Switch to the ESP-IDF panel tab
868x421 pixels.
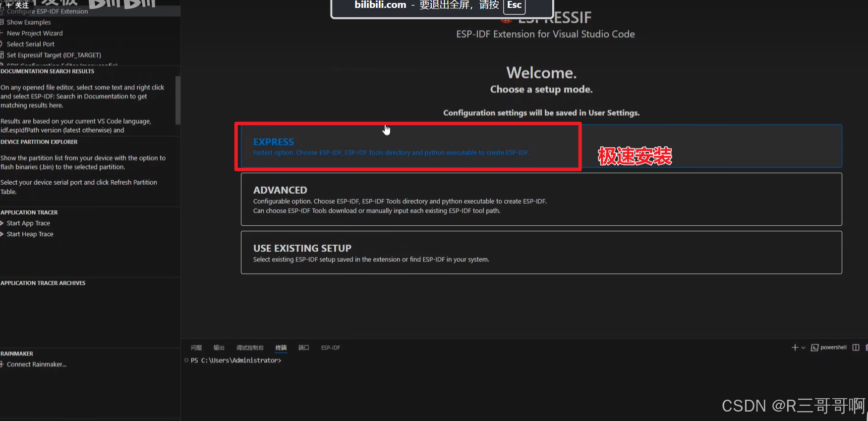point(331,348)
